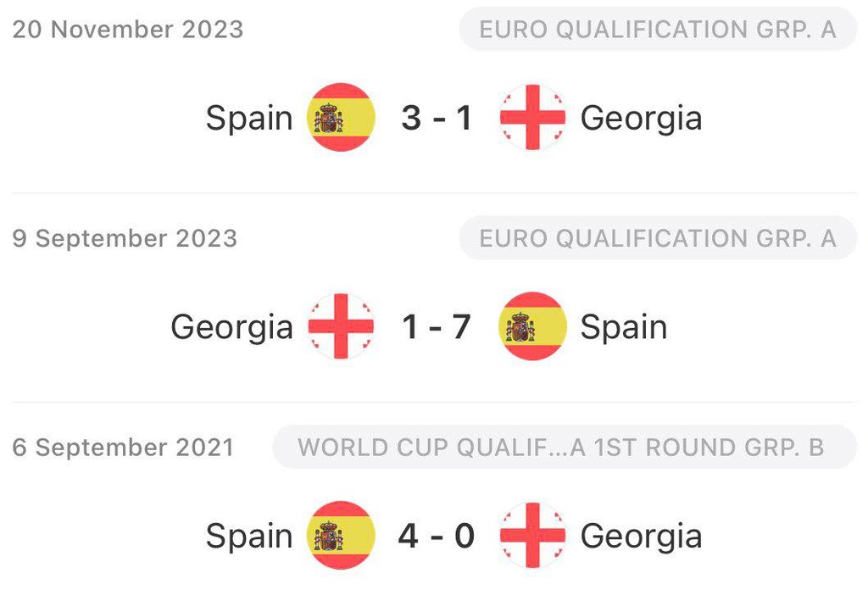Open the 4 - 0 score result
The height and width of the screenshot is (601, 868).
click(437, 536)
